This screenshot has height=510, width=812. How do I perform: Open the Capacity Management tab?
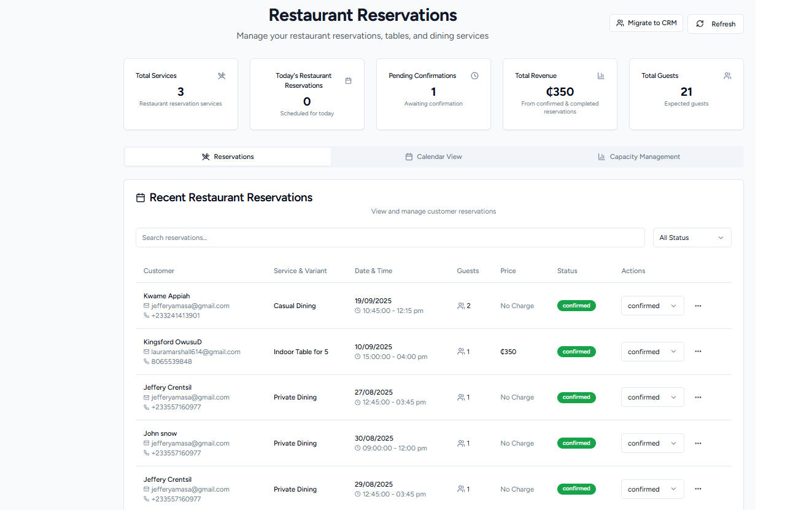tap(639, 156)
